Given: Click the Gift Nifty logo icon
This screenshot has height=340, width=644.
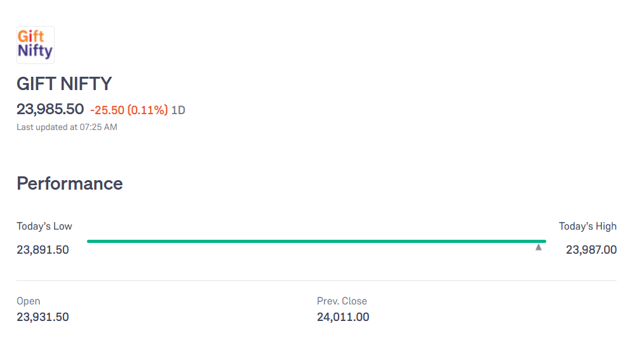Looking at the screenshot, I should tap(36, 44).
